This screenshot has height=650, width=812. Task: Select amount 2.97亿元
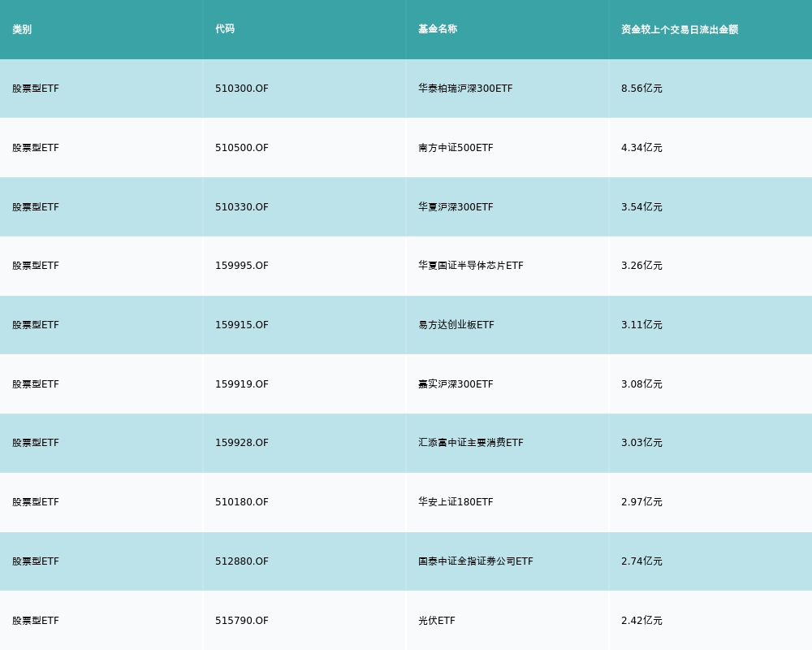click(x=641, y=502)
